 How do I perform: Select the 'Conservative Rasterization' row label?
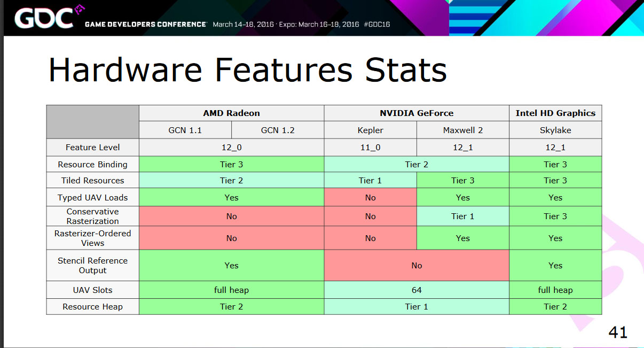pyautogui.click(x=93, y=216)
